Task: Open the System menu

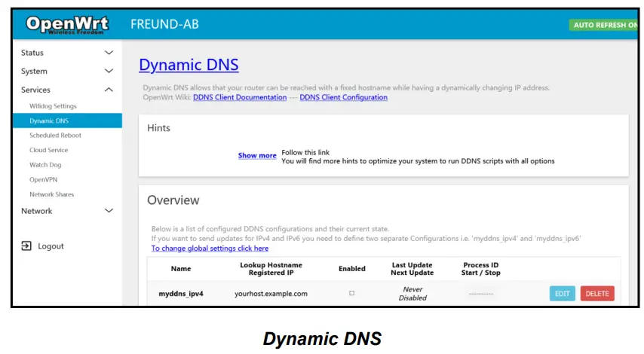Action: [34, 71]
